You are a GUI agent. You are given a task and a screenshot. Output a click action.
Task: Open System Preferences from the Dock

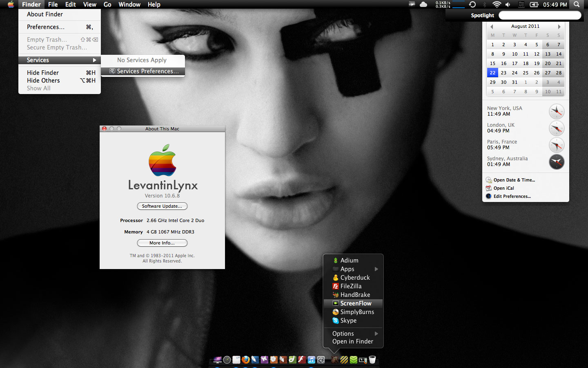click(x=321, y=360)
